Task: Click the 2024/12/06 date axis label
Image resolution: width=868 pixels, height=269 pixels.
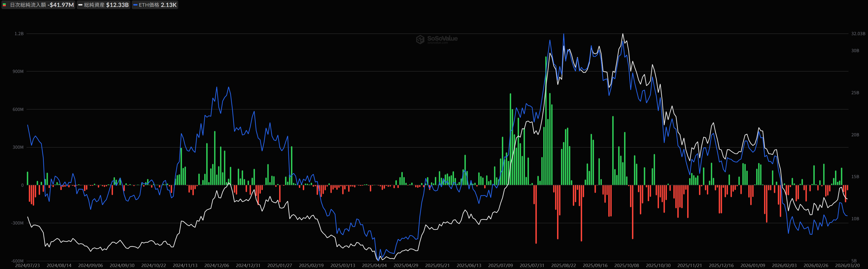Action: 216,266
